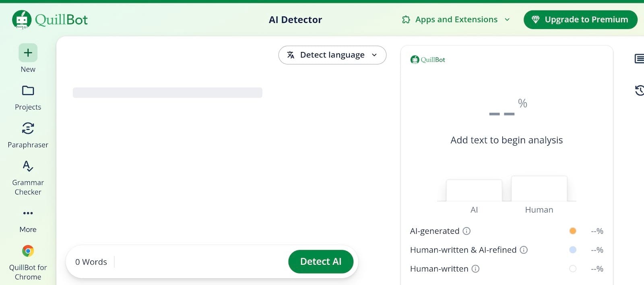Click Upgrade to Premium
The height and width of the screenshot is (285, 644).
coord(580,19)
